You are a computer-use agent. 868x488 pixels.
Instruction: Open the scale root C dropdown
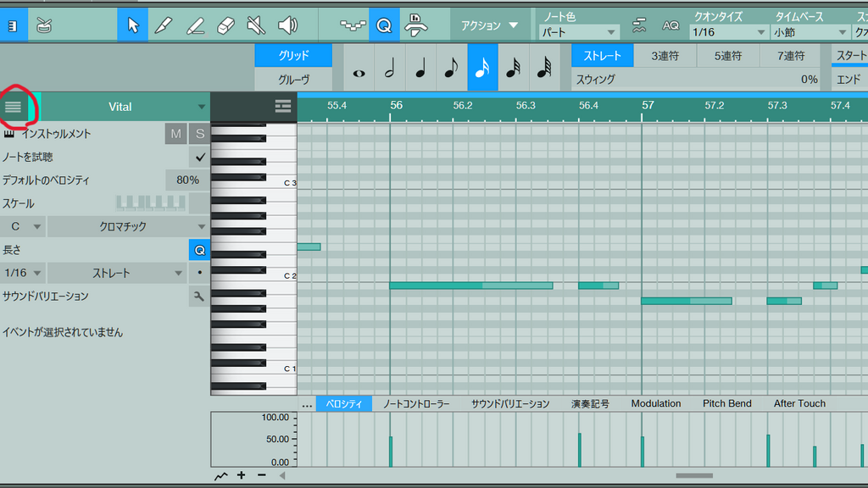[23, 226]
